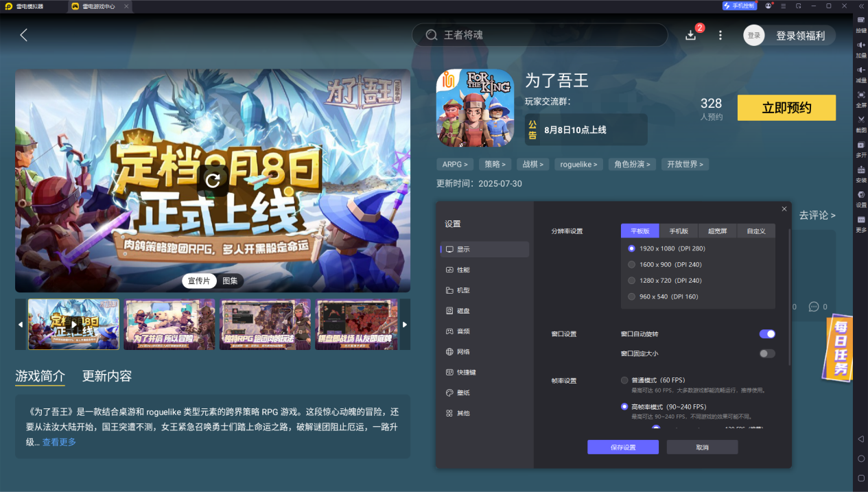This screenshot has width=868, height=492.
Task: Open 快捷键 shortcuts settings category
Action: (485, 372)
